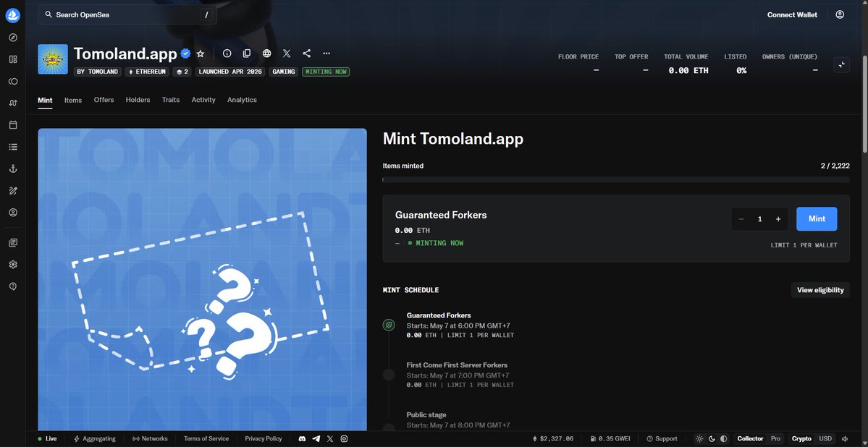Open the Instagram link in the footer
This screenshot has height=447, width=868.
click(x=344, y=439)
